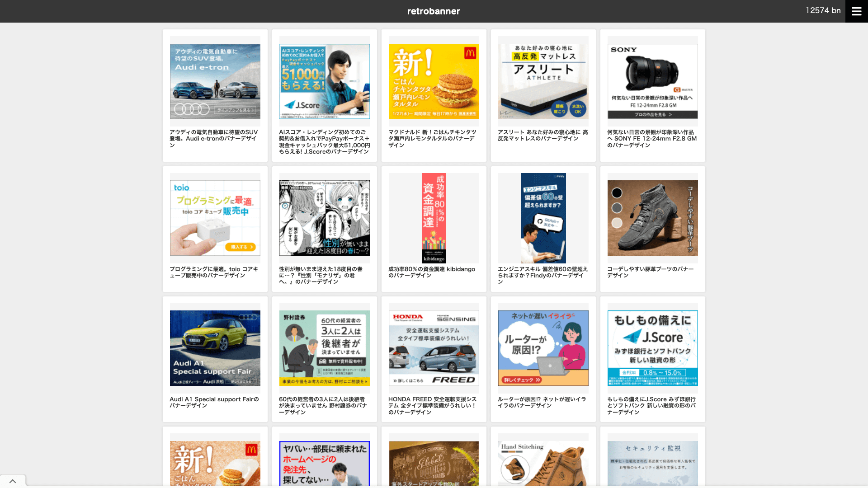Screen dimensions: 868x488
Task: Open the manga 性別 banner thumbnail
Action: coord(325,218)
